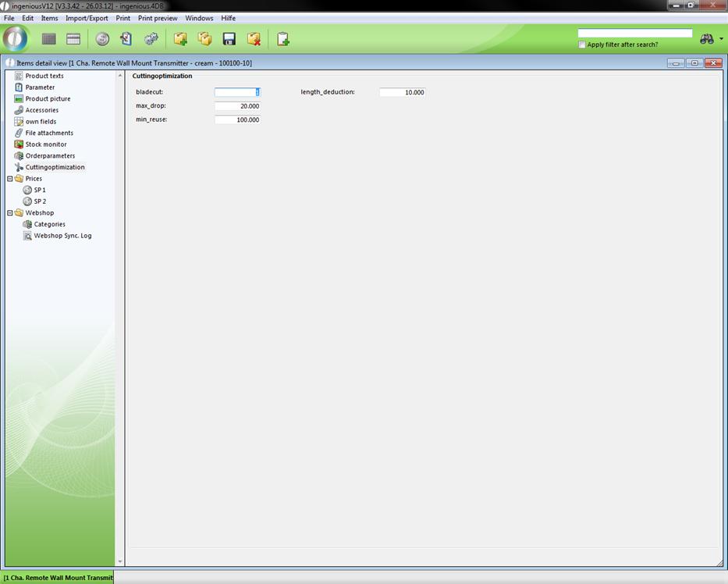The height and width of the screenshot is (584, 728).
Task: Click the folder with red X icon
Action: [x=254, y=39]
